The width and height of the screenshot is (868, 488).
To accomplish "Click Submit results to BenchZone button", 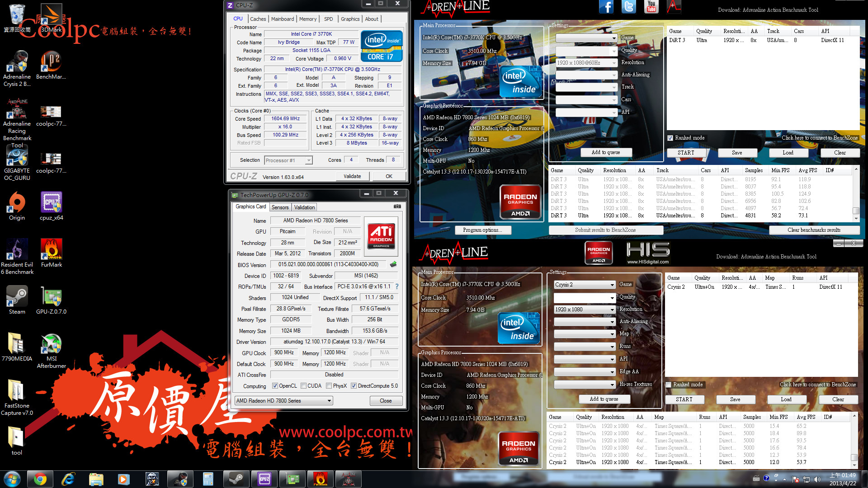I will pyautogui.click(x=606, y=230).
